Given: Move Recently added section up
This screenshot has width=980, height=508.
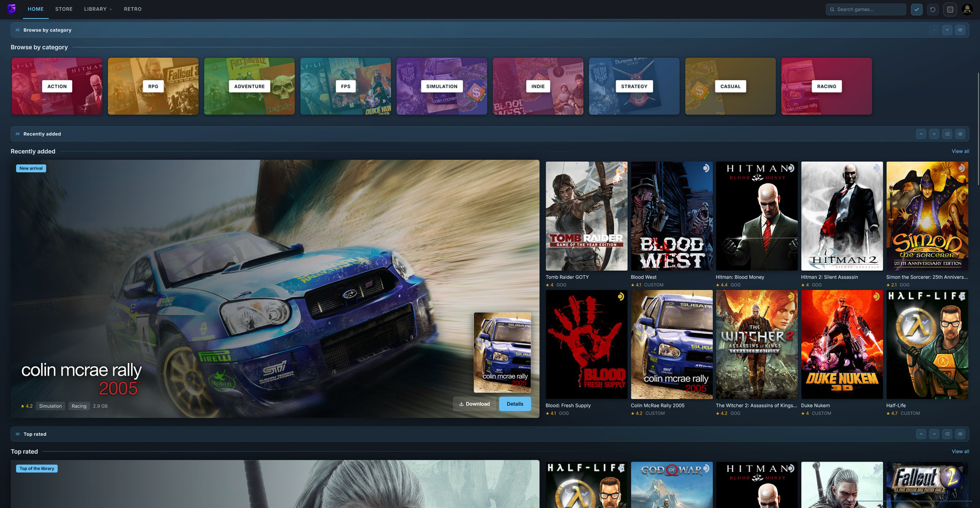Looking at the screenshot, I should tap(921, 134).
